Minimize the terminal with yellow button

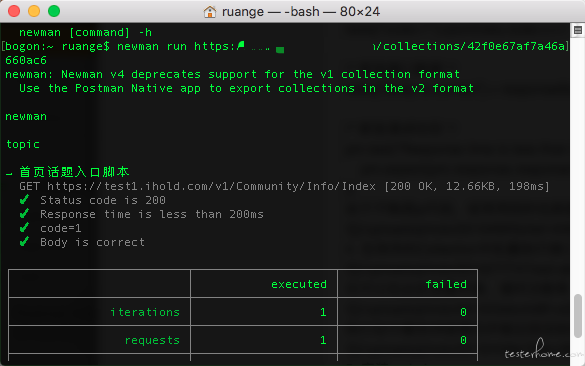pos(34,11)
